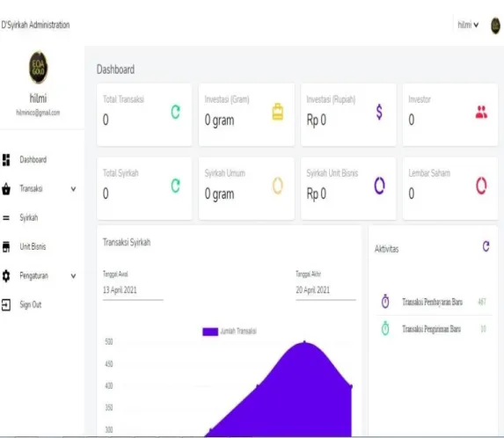Toggle the Jumlah Transaksi legend swatch

pos(210,332)
